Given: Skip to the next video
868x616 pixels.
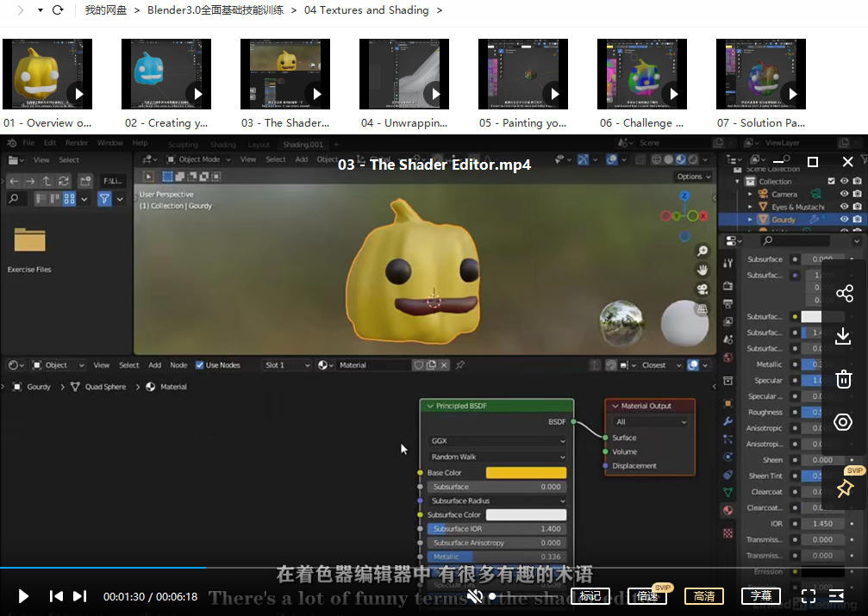Looking at the screenshot, I should (79, 596).
